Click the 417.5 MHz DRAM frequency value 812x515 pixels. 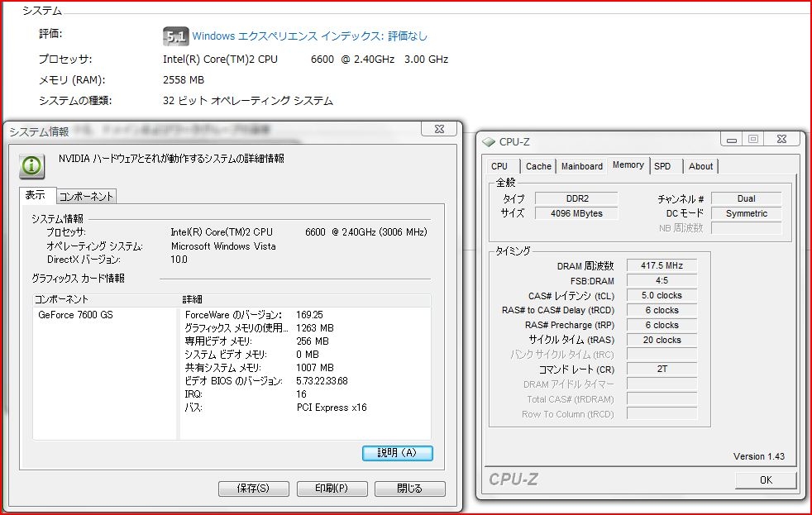662,265
